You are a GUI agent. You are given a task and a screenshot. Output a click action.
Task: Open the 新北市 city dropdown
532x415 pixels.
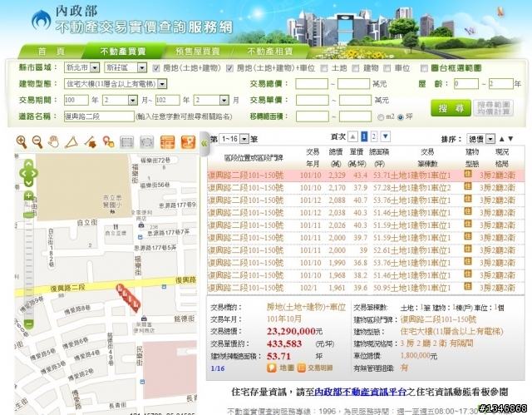pyautogui.click(x=81, y=68)
